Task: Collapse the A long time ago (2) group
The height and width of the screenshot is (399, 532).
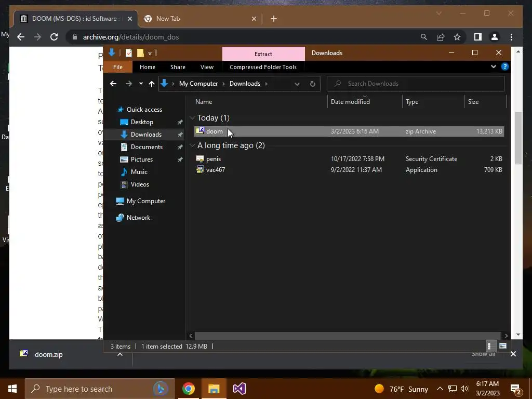Action: (x=192, y=145)
